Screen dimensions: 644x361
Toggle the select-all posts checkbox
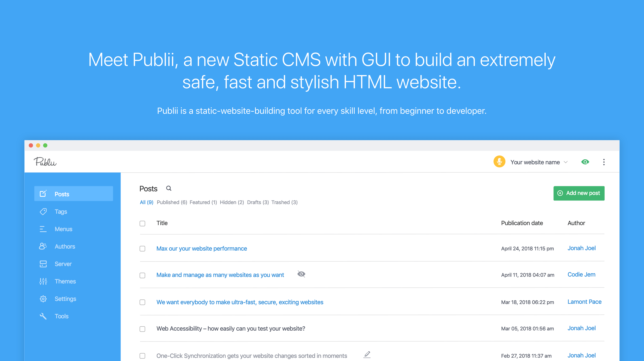[x=142, y=223]
